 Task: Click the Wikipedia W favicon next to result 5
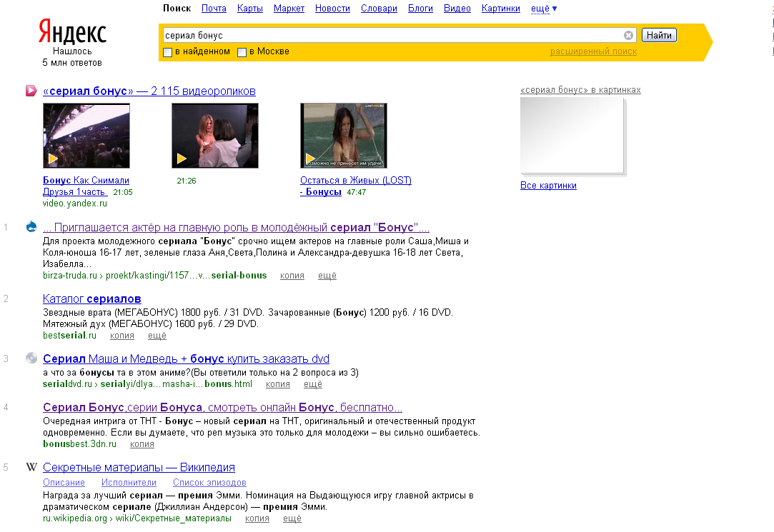[x=31, y=468]
